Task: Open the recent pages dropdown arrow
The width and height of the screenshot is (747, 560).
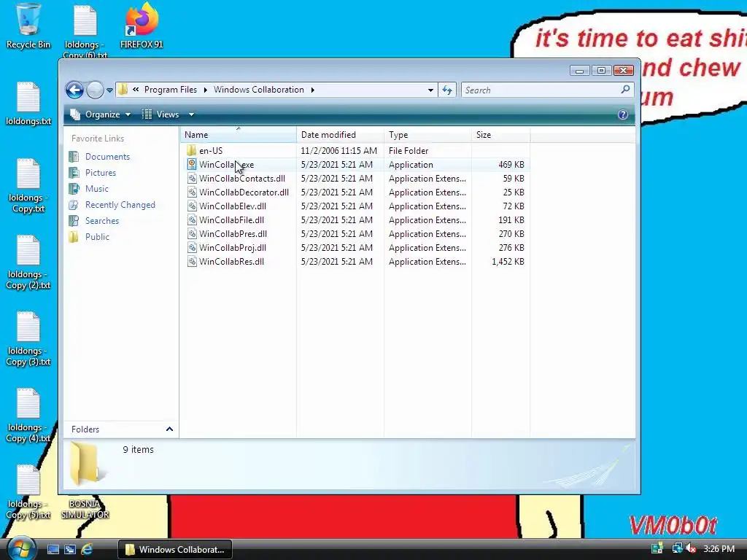Action: click(109, 90)
